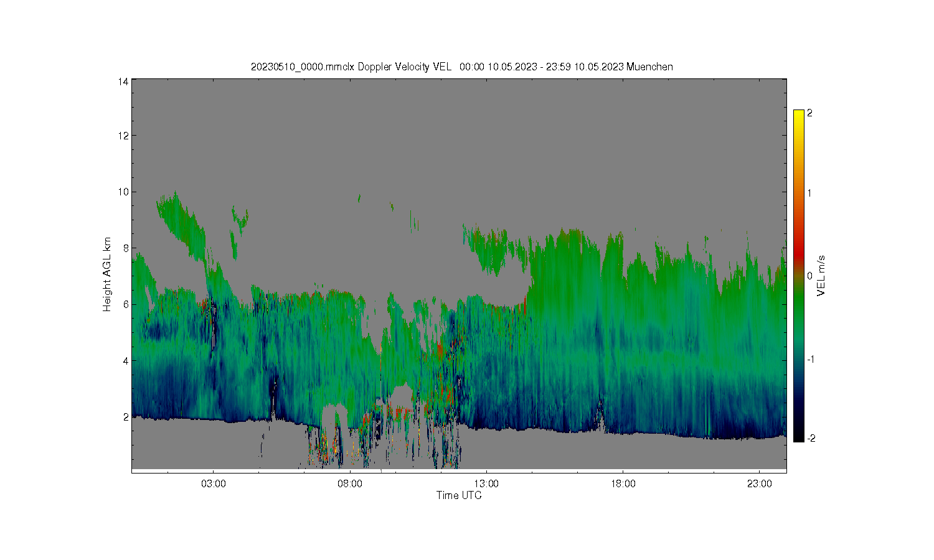Click the 'VEL m/s' colorbar label
This screenshot has width=934, height=560.
click(x=821, y=276)
